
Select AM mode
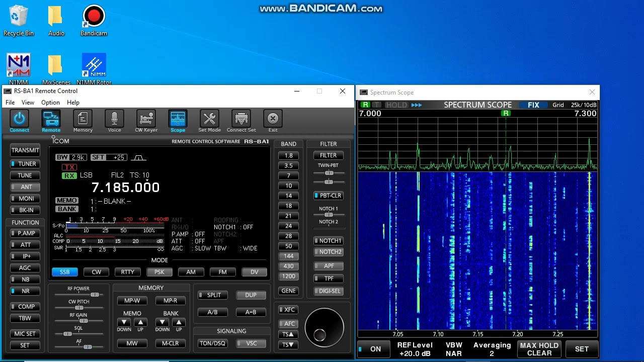[x=191, y=272]
